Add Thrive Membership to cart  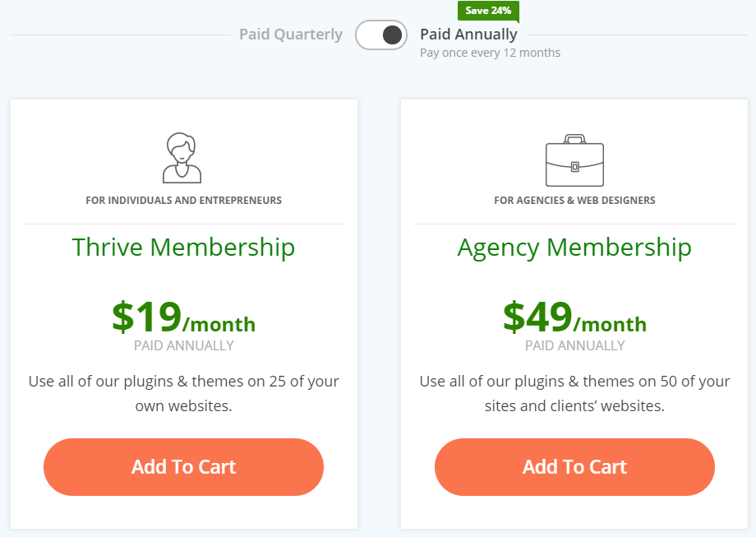(183, 466)
